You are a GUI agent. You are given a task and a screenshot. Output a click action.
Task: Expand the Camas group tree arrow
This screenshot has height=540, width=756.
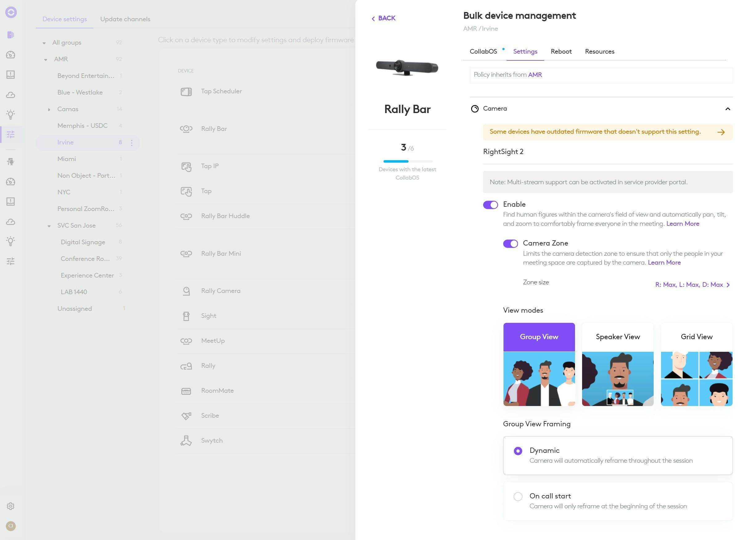pos(49,109)
